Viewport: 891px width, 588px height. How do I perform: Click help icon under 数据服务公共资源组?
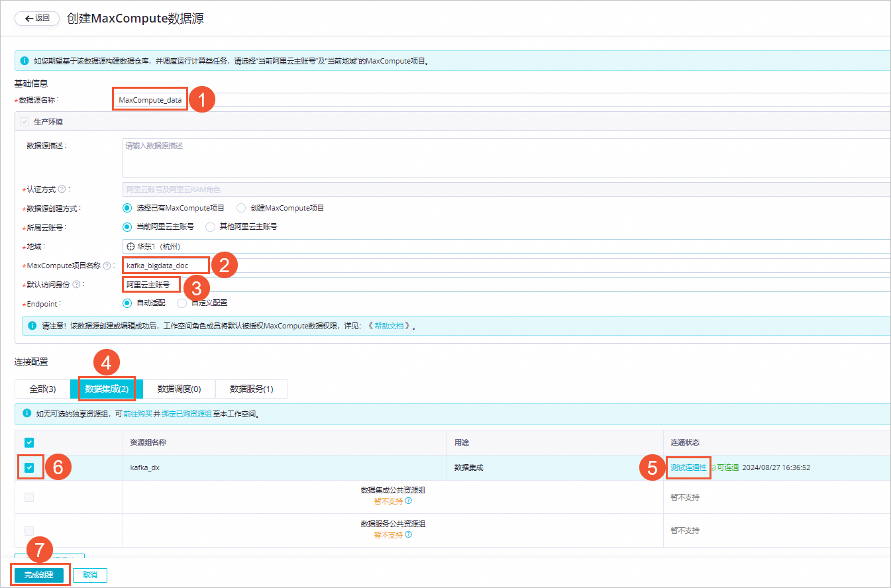pos(408,534)
